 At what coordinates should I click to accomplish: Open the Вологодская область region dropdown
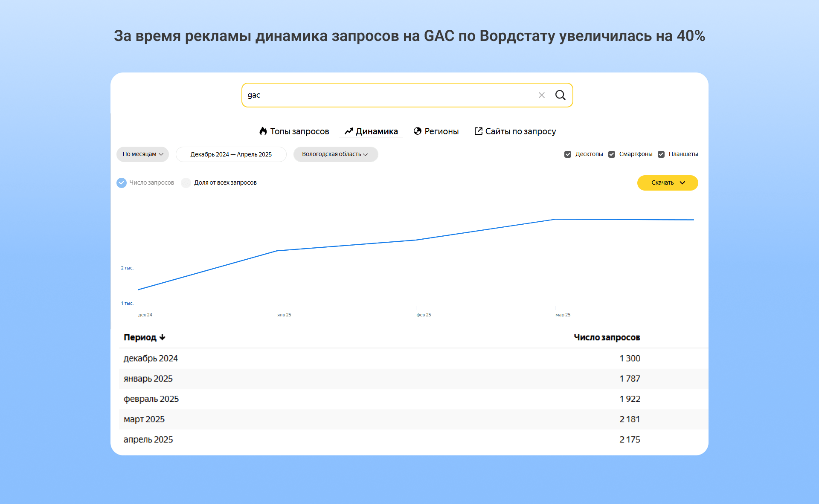[335, 154]
